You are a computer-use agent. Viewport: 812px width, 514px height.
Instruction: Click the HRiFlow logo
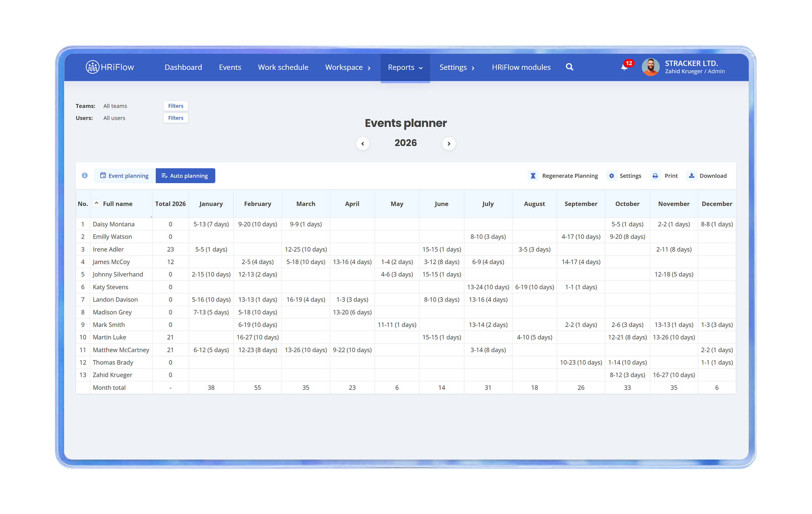(110, 67)
